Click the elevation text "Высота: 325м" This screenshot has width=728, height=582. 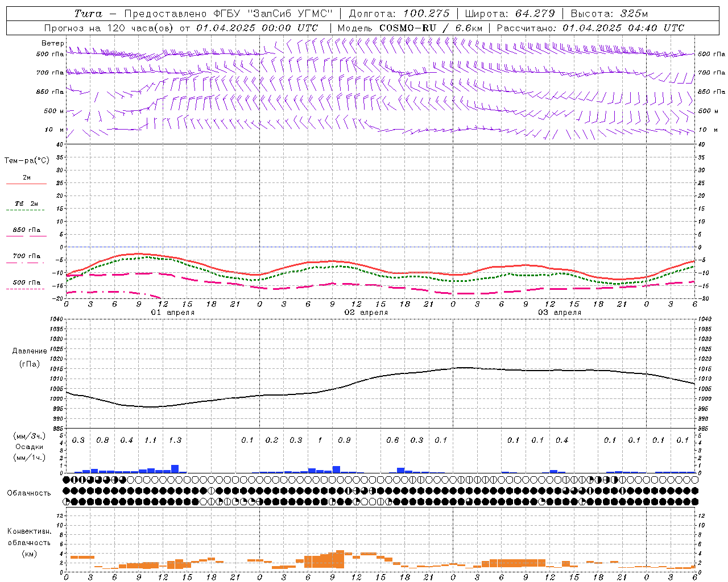(609, 14)
